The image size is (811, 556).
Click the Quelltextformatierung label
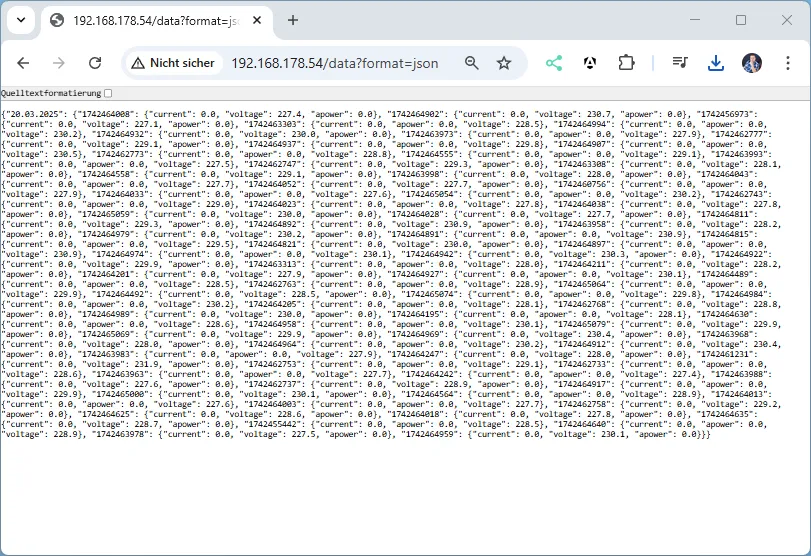[51, 93]
